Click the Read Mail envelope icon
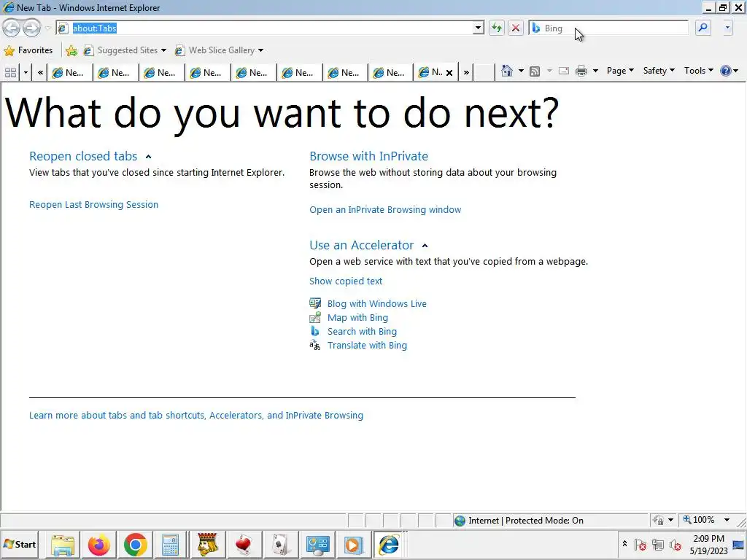The width and height of the screenshot is (747, 560). tap(564, 71)
